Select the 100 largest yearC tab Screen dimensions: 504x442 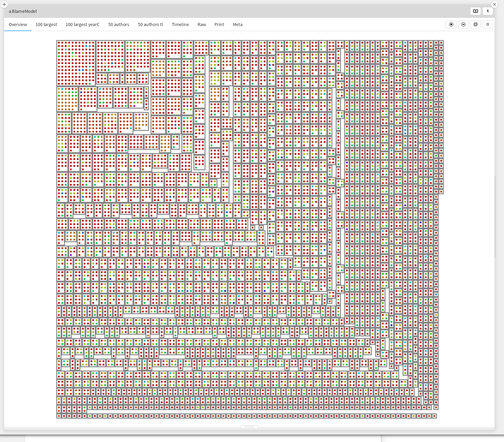coord(83,25)
